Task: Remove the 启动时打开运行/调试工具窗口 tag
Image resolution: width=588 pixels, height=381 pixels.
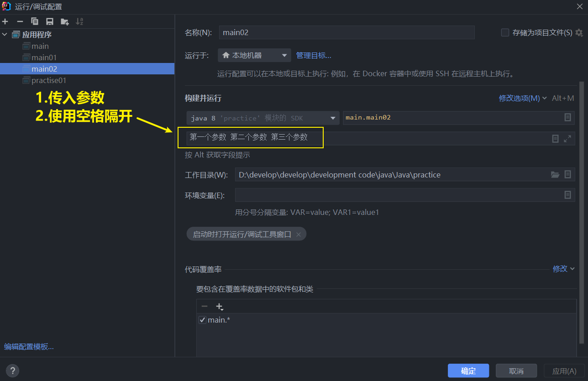Action: pos(299,234)
